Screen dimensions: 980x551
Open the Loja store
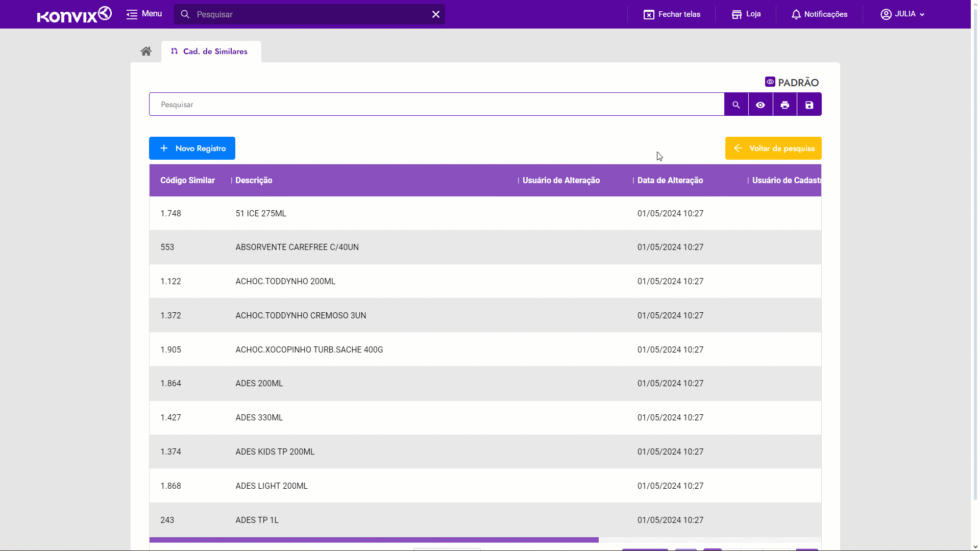[x=746, y=14]
